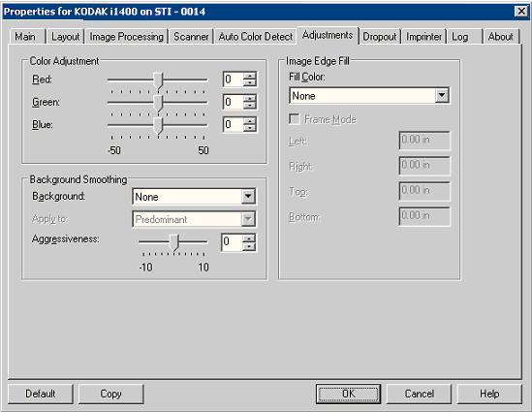Click the Default button
This screenshot has width=532, height=412.
[41, 394]
